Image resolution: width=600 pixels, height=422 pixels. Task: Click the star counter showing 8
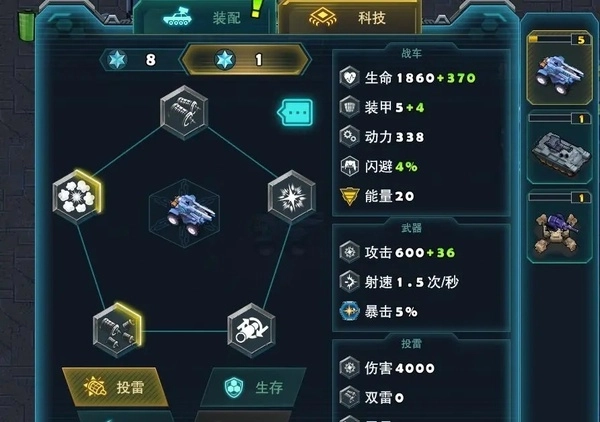coord(140,59)
